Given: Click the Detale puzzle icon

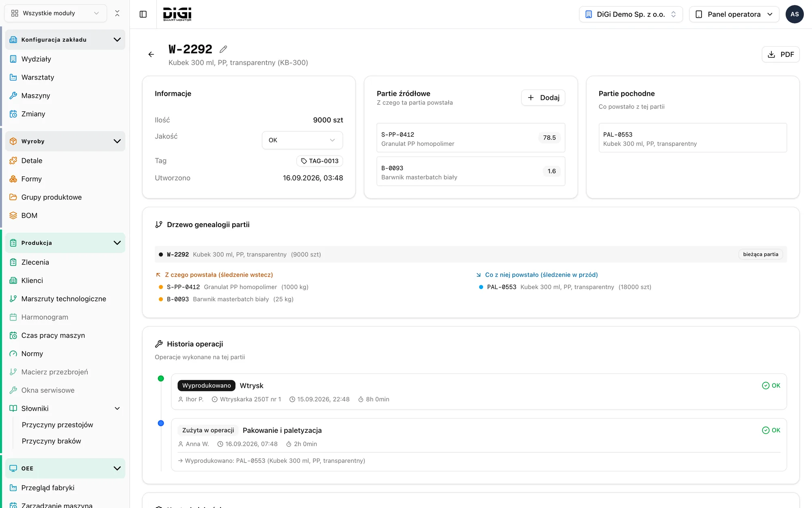Looking at the screenshot, I should pos(13,161).
